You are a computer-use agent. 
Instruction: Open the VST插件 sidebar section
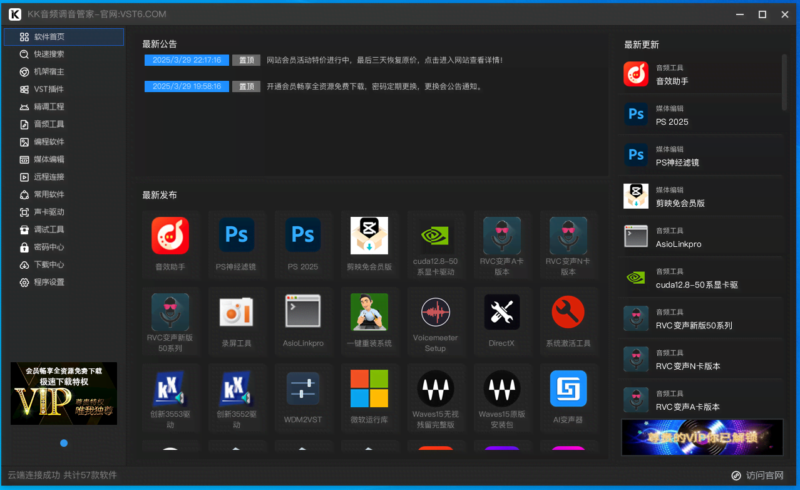[x=48, y=89]
